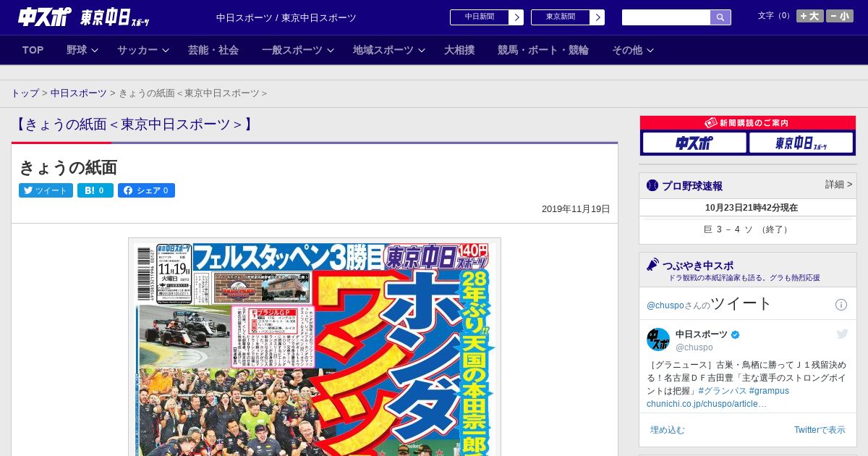Click the Hatena B! bookmark button

click(x=95, y=190)
